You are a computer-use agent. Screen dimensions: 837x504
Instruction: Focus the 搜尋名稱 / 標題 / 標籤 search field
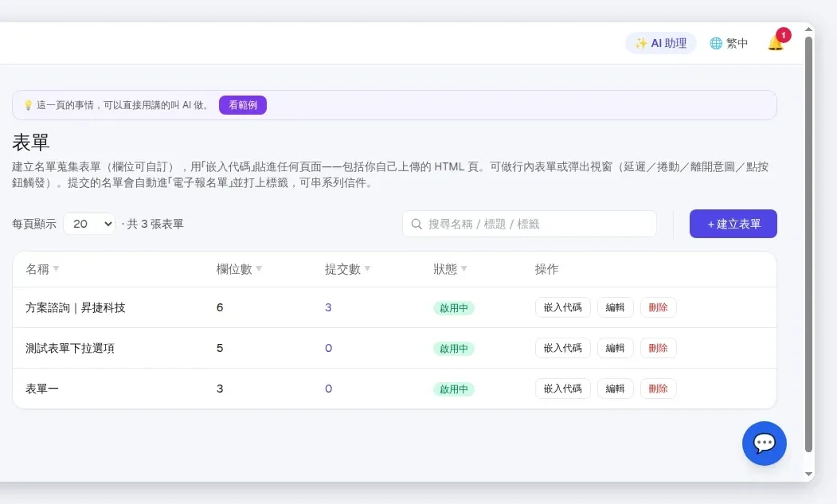pyautogui.click(x=530, y=224)
